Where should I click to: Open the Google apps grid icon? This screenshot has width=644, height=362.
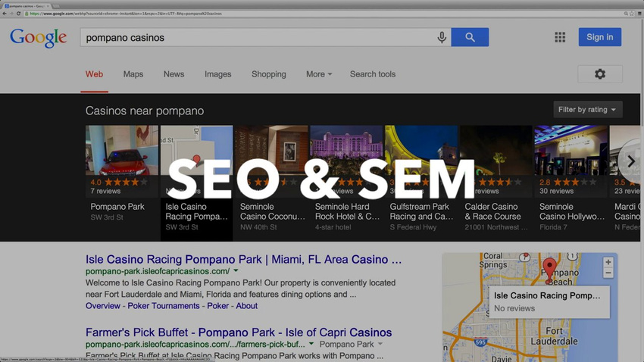click(x=560, y=37)
